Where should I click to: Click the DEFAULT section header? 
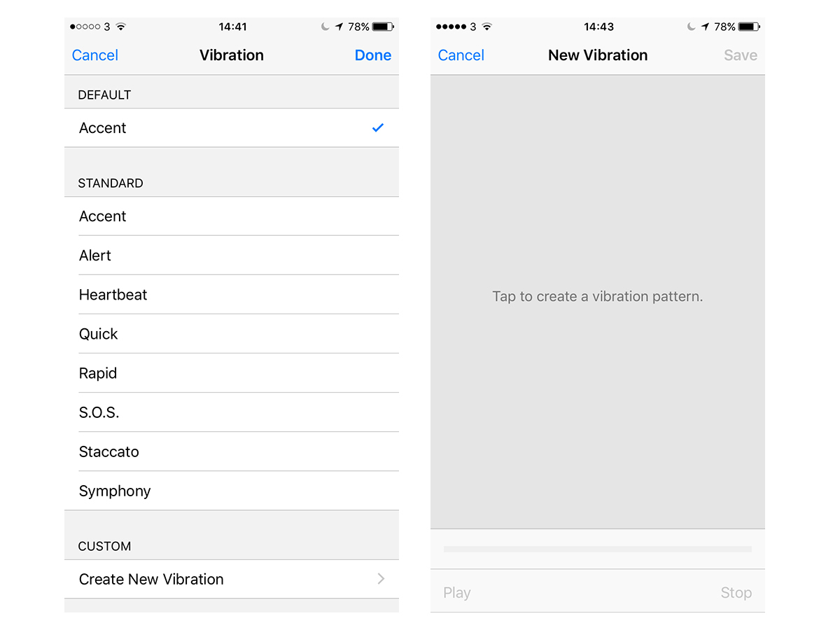click(x=104, y=94)
